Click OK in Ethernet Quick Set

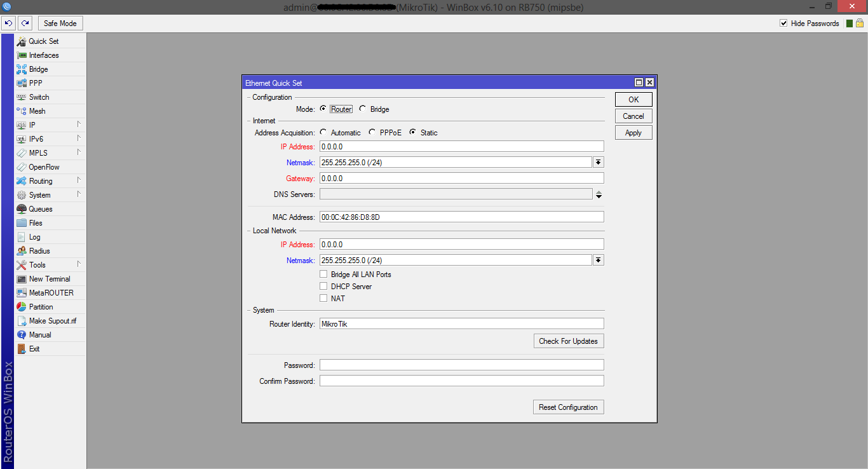634,100
